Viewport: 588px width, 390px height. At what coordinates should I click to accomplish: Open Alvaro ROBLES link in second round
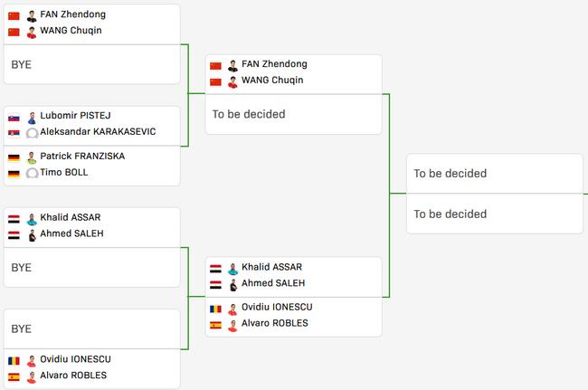coord(274,323)
